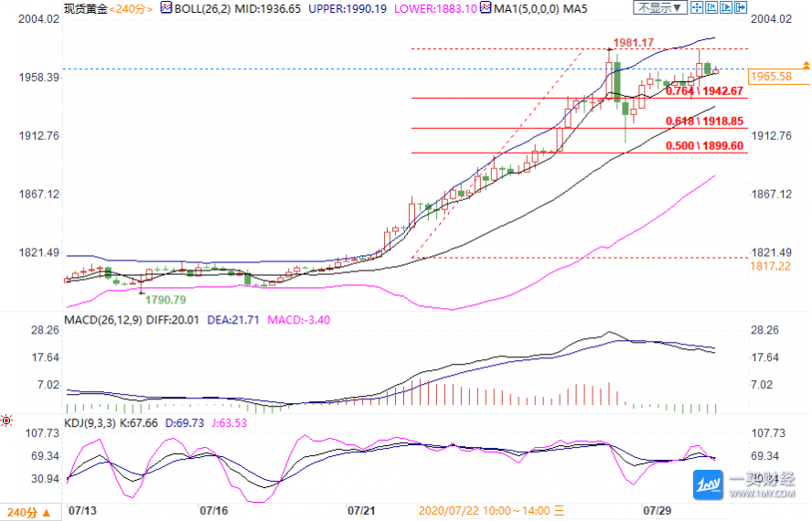Click the MACD(26,12,9) indicator label
The height and width of the screenshot is (521, 812).
[x=103, y=320]
